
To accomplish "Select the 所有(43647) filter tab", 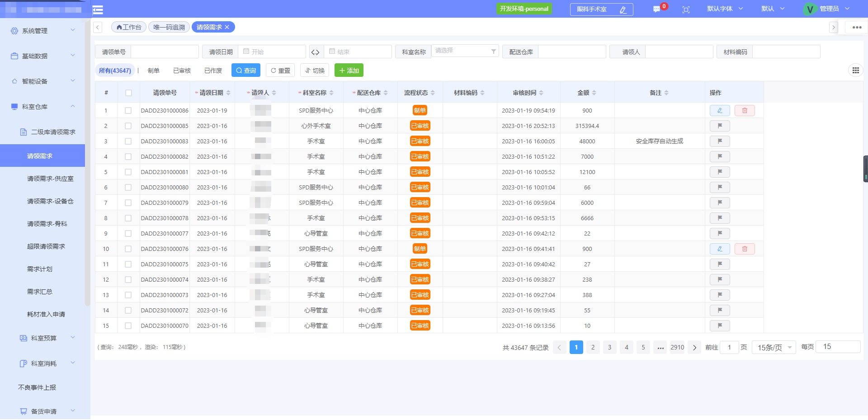I will point(115,71).
